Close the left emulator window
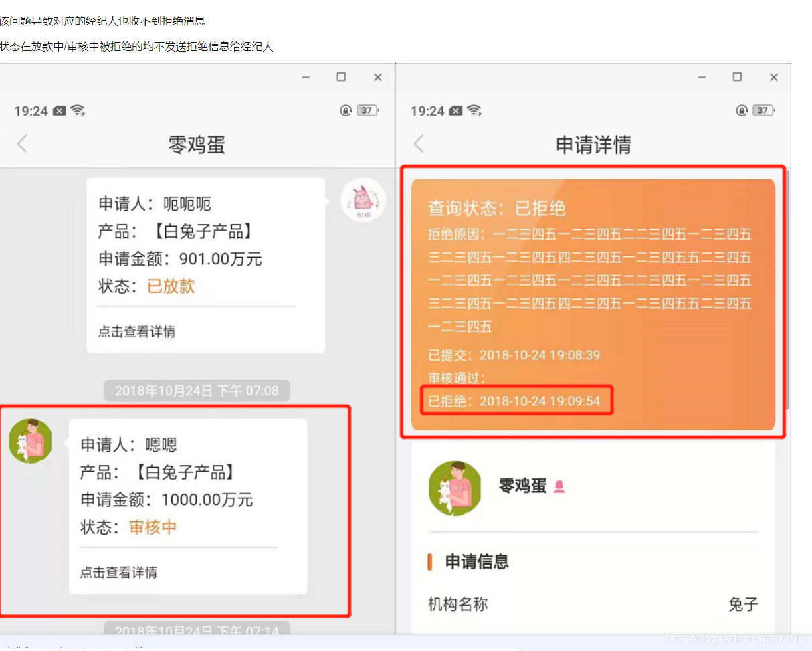The image size is (812, 651). (x=377, y=78)
